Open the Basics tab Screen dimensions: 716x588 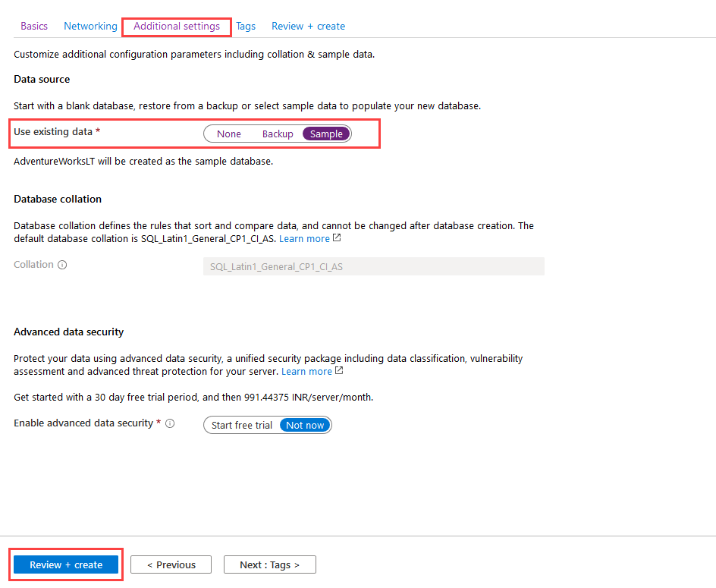[34, 26]
